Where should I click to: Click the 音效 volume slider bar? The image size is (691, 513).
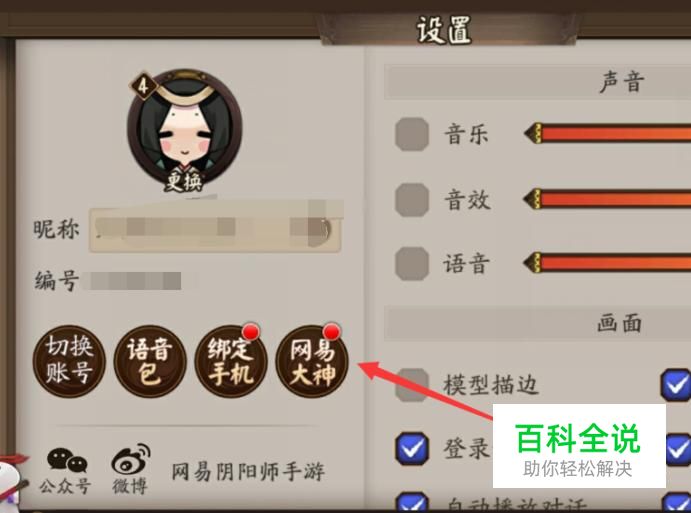click(607, 199)
